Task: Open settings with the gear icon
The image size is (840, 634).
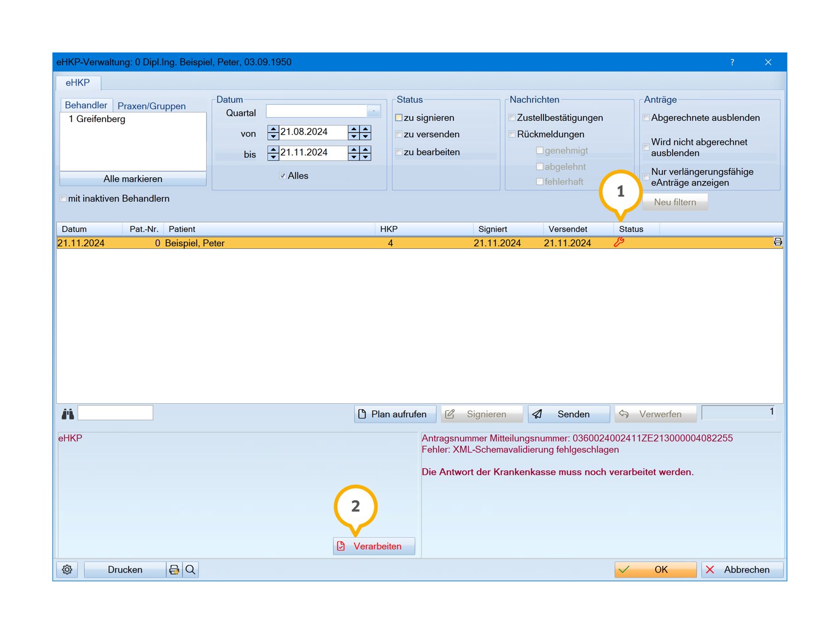Action: (67, 569)
